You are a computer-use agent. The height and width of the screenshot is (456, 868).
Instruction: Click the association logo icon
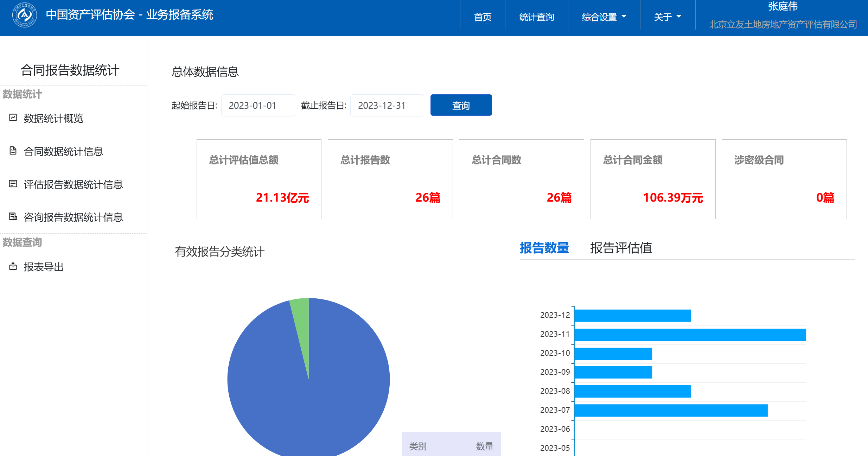click(24, 15)
